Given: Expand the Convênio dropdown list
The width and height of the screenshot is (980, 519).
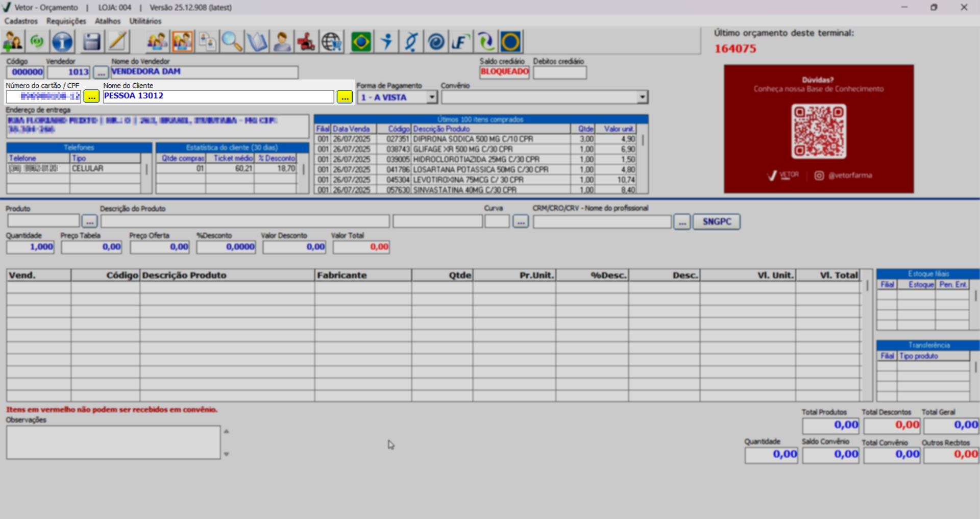Looking at the screenshot, I should 642,97.
